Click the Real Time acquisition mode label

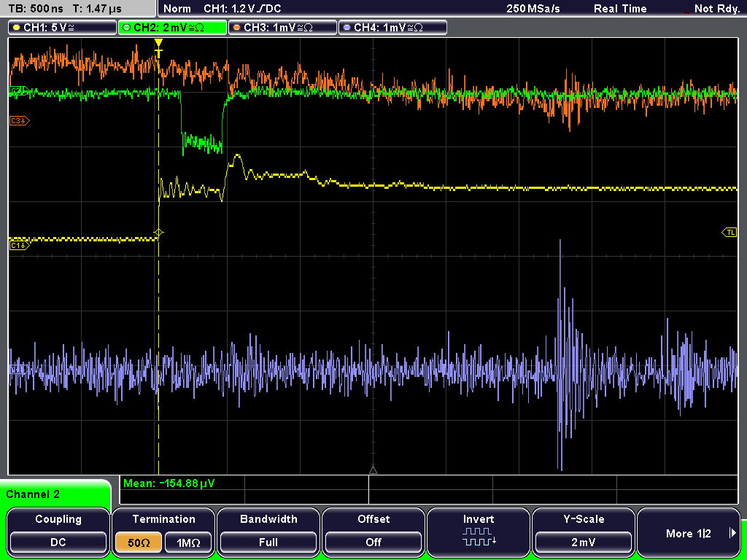(620, 9)
